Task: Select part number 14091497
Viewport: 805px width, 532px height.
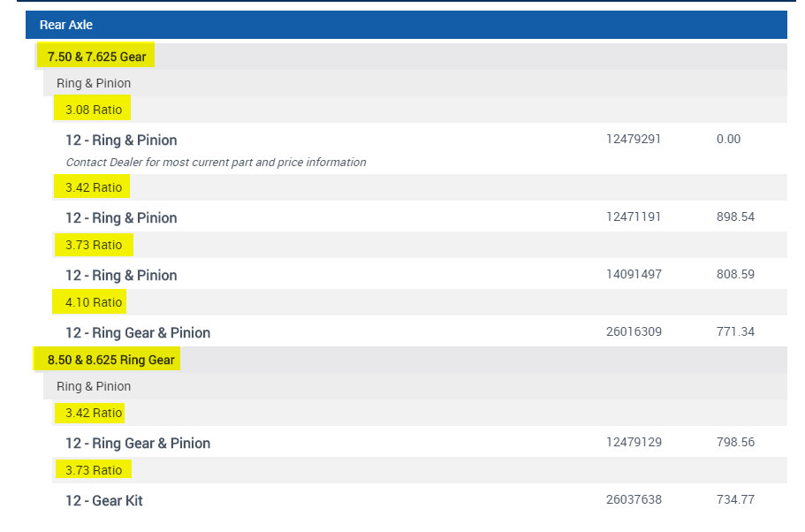Action: [634, 274]
